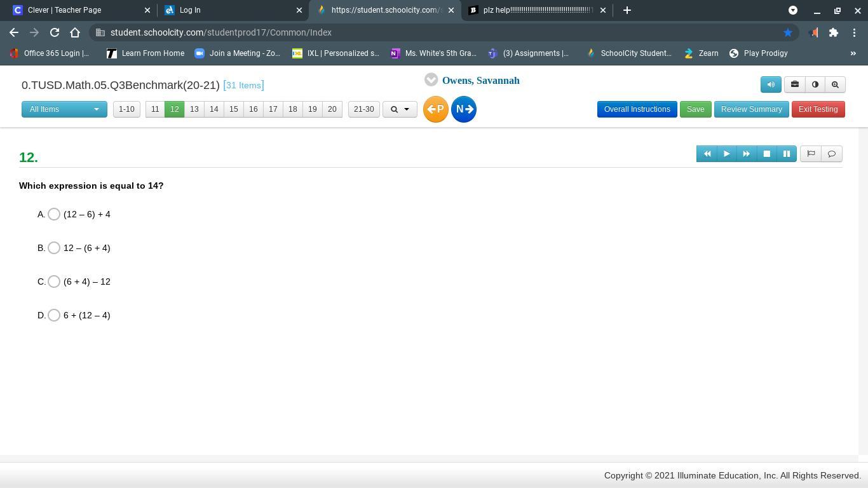Switch to the Clever Teacher Page tab
Image resolution: width=868 pixels, height=488 pixels.
click(x=64, y=10)
